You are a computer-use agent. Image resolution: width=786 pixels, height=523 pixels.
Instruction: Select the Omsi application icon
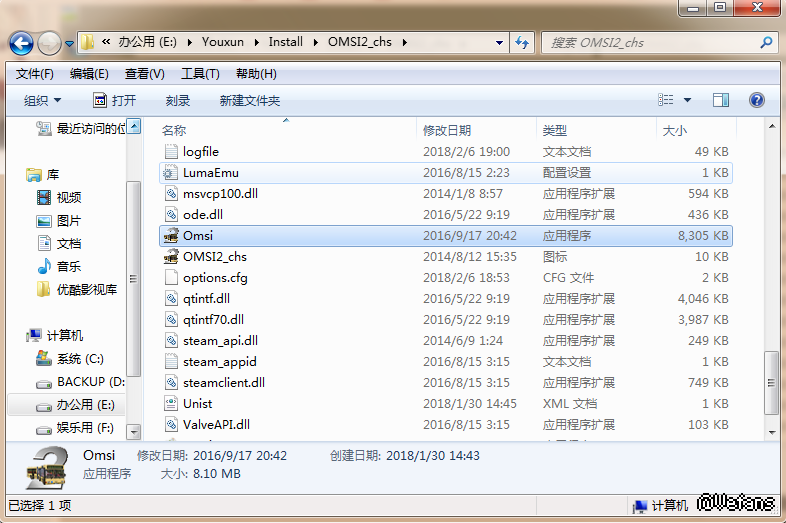[x=171, y=236]
